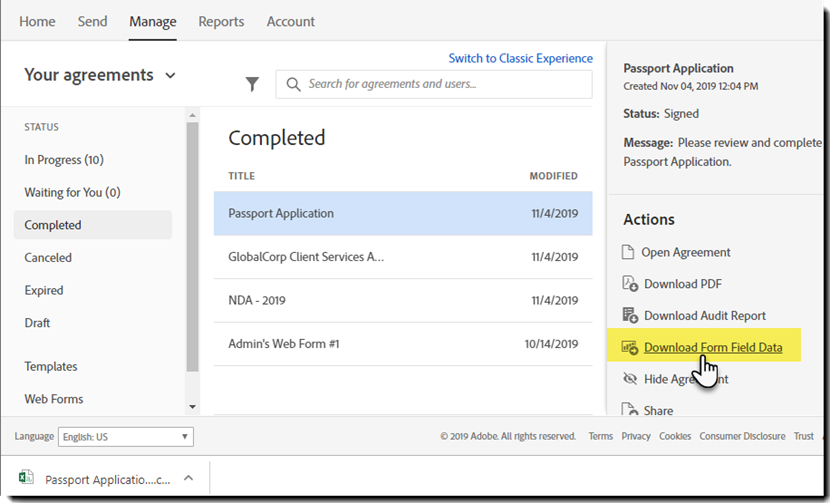The image size is (830, 503).
Task: Click Switch to Classic Experience link
Action: [x=520, y=58]
